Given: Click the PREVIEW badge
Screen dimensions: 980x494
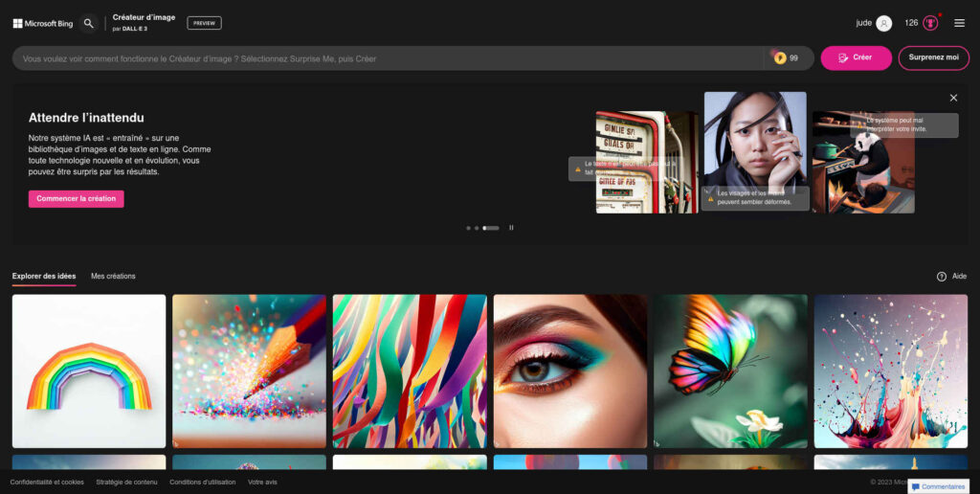Looking at the screenshot, I should (x=205, y=23).
